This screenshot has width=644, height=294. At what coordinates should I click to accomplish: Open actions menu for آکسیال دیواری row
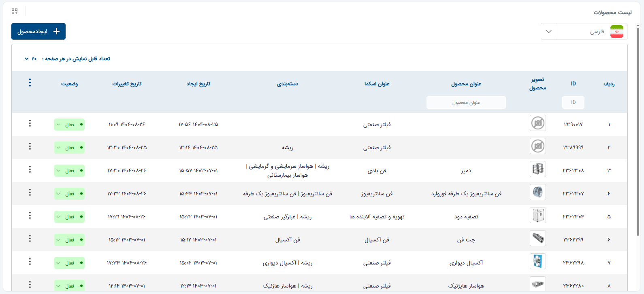[30, 262]
